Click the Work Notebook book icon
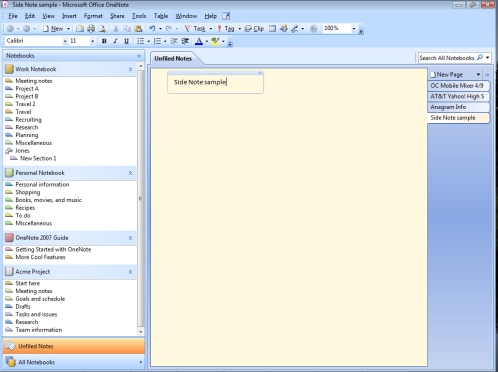 coord(9,69)
